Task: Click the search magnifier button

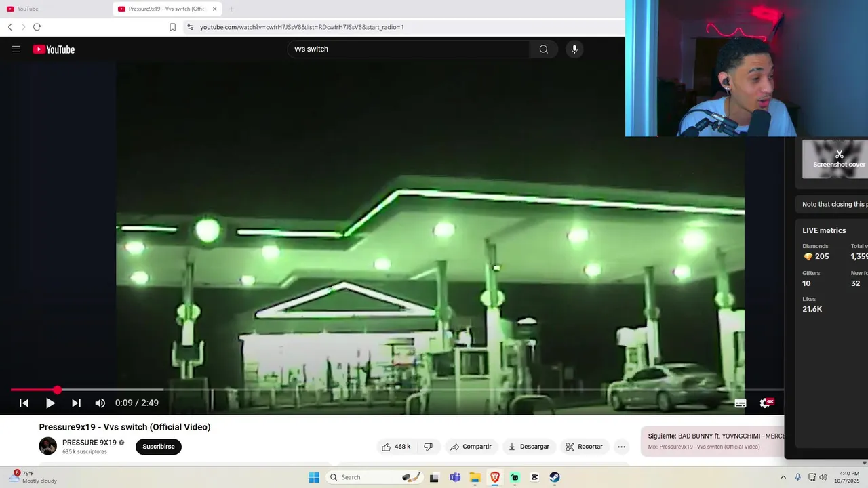Action: pos(543,49)
